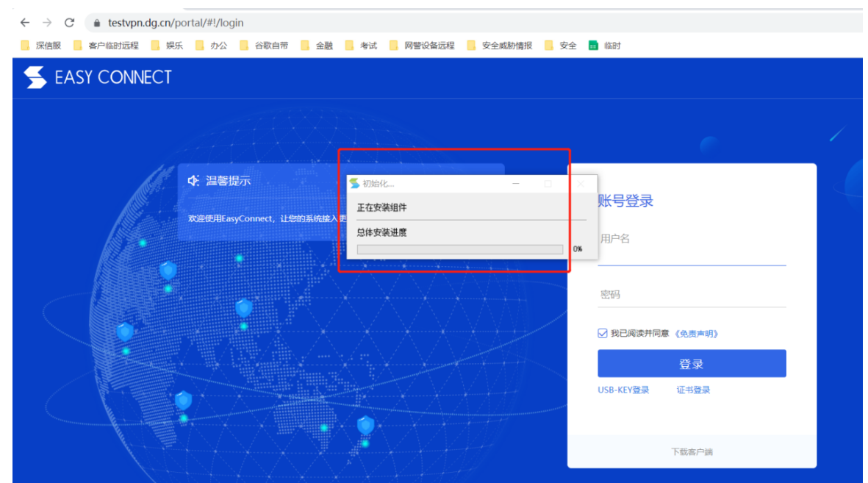Open the 深信服 bookmark folder

(x=42, y=46)
